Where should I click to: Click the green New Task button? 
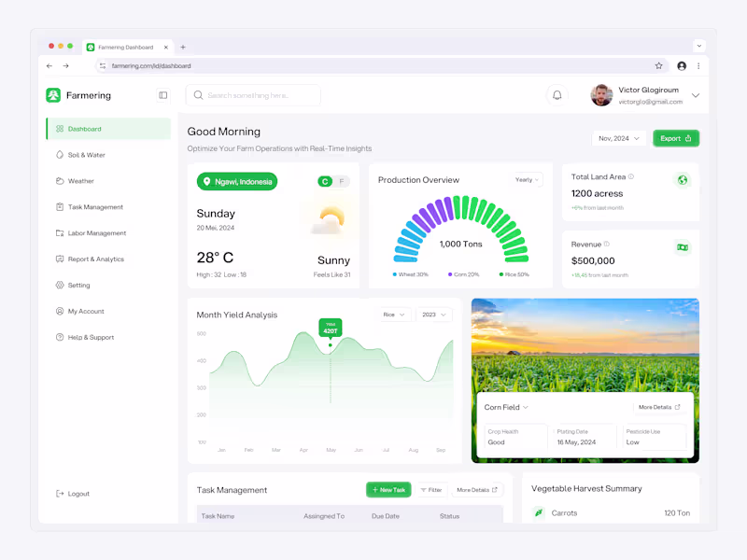[388, 489]
